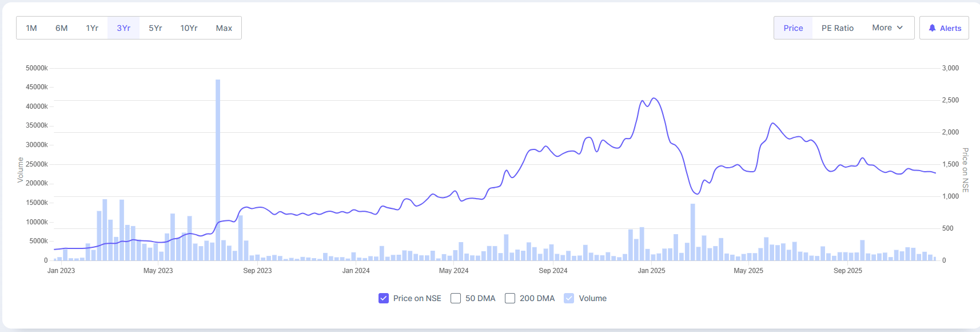Click the Price view button
The width and height of the screenshot is (980, 332).
[793, 28]
